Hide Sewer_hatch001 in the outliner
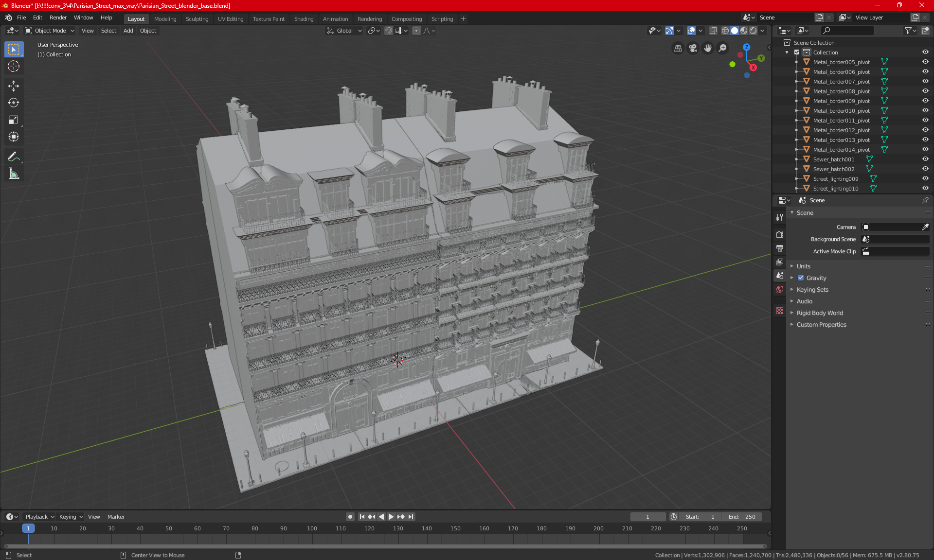This screenshot has width=934, height=560. (x=925, y=159)
